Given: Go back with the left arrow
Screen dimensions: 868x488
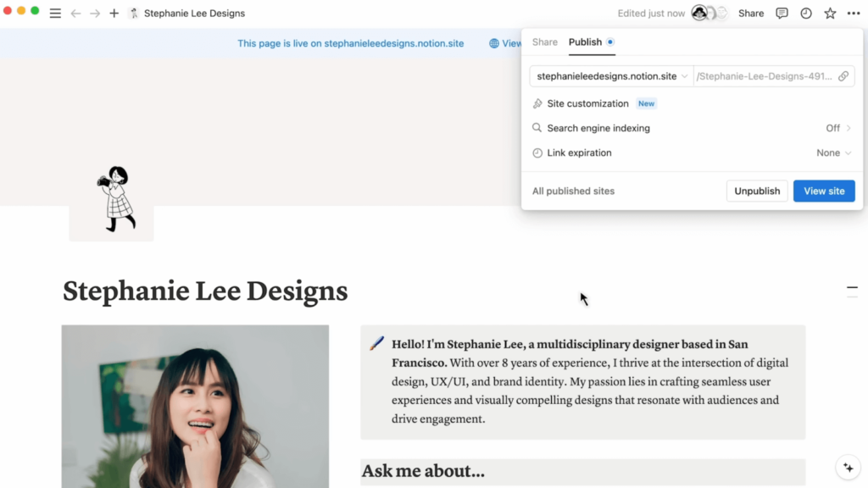Looking at the screenshot, I should pyautogui.click(x=75, y=14).
